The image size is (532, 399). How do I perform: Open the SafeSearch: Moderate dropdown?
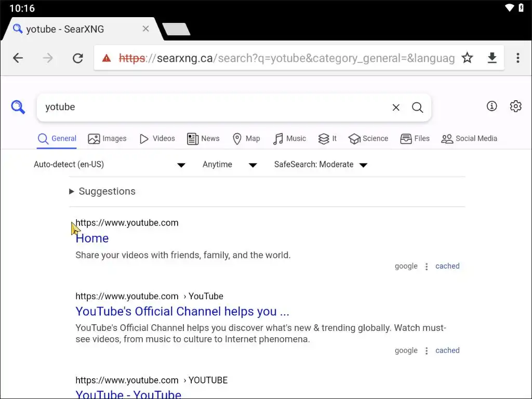[321, 165]
